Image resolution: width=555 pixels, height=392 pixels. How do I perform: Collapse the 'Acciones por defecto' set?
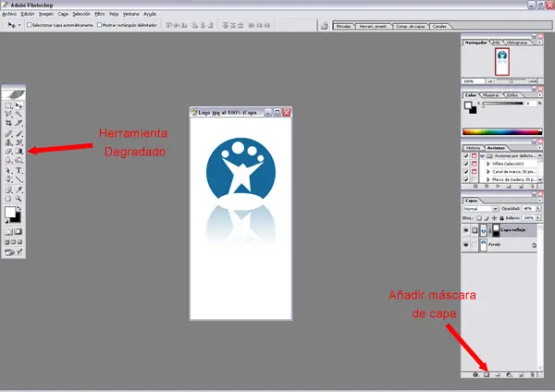click(482, 155)
